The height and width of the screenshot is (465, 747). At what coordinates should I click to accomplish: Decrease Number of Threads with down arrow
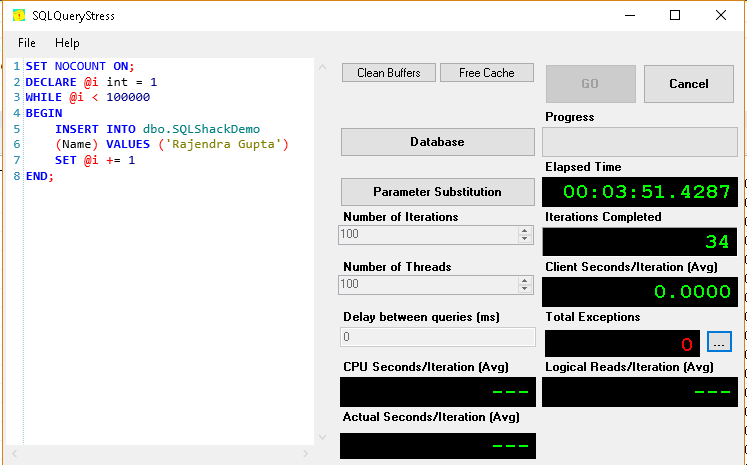point(524,289)
